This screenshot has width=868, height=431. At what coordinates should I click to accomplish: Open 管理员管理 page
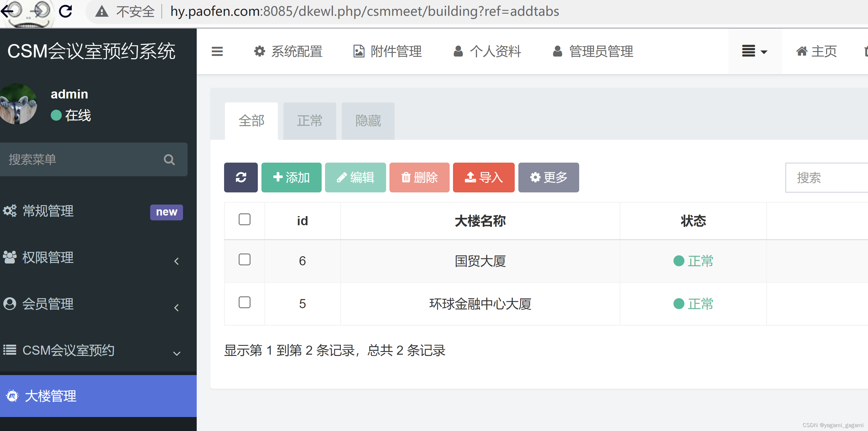pyautogui.click(x=593, y=51)
